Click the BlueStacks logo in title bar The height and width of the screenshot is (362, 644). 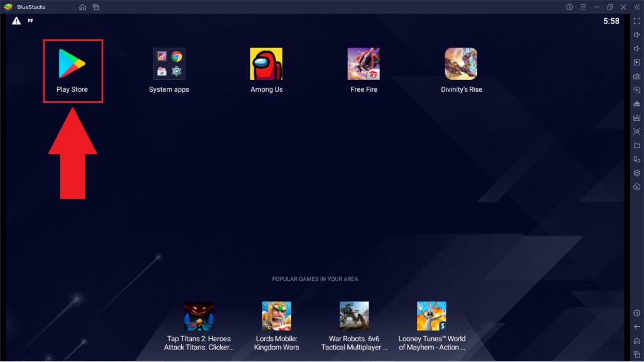[8, 7]
